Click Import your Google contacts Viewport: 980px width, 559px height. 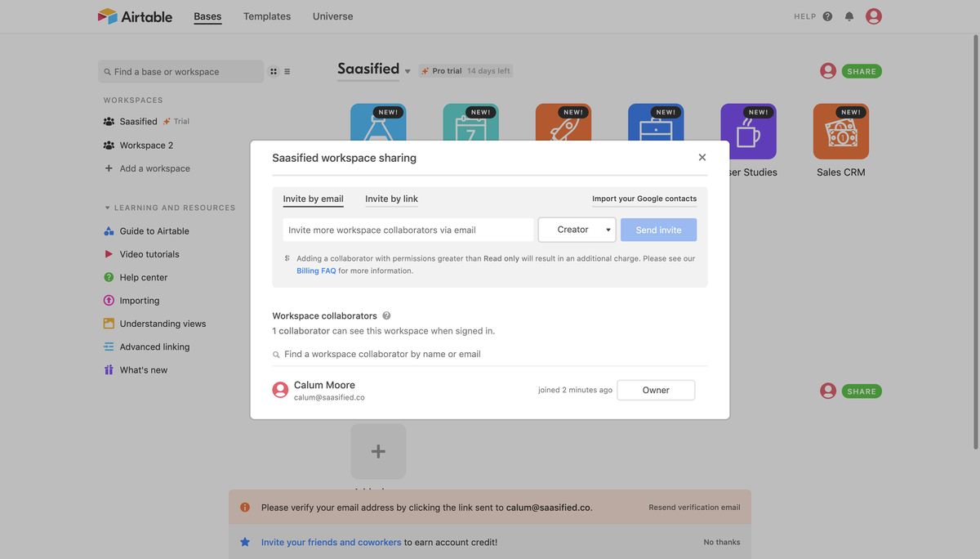644,199
